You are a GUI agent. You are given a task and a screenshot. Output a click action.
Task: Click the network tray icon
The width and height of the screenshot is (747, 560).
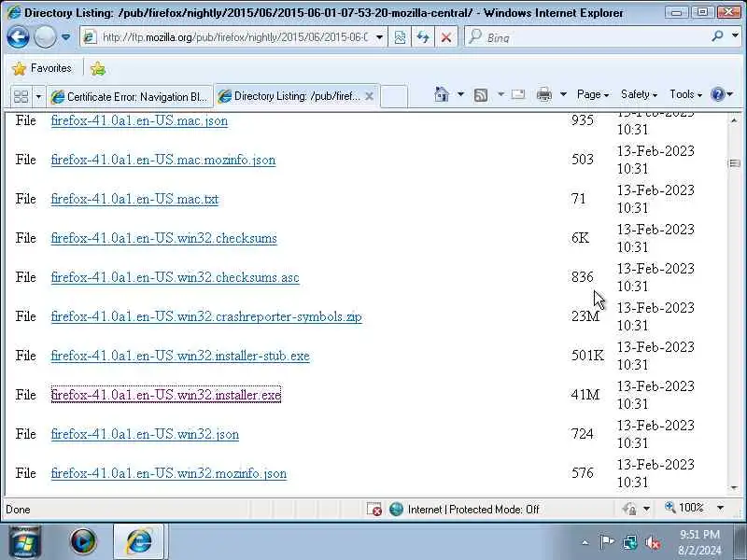pyautogui.click(x=629, y=542)
